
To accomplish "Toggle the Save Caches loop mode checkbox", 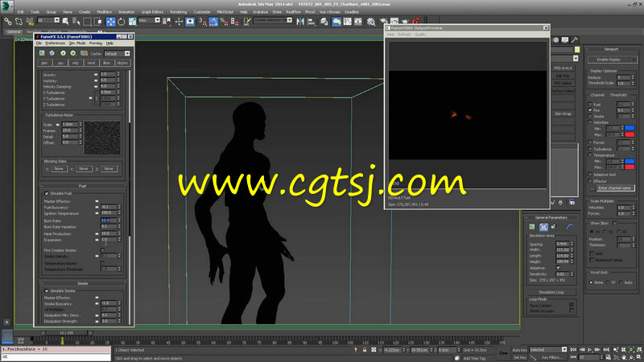I will click(572, 306).
